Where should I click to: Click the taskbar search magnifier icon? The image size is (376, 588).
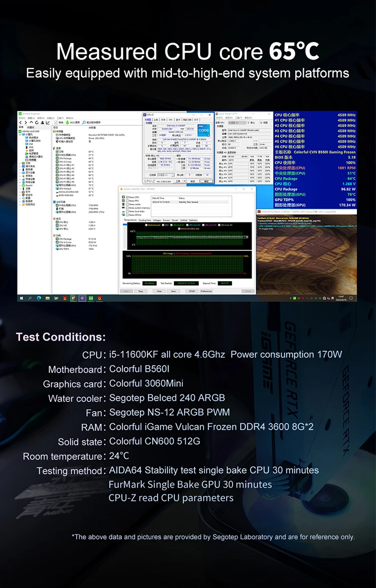(x=30, y=299)
